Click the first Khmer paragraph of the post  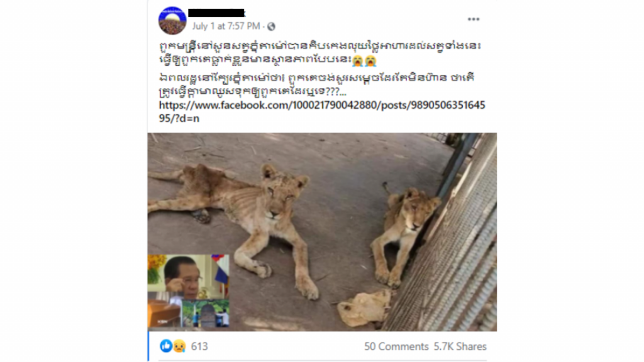point(320,53)
